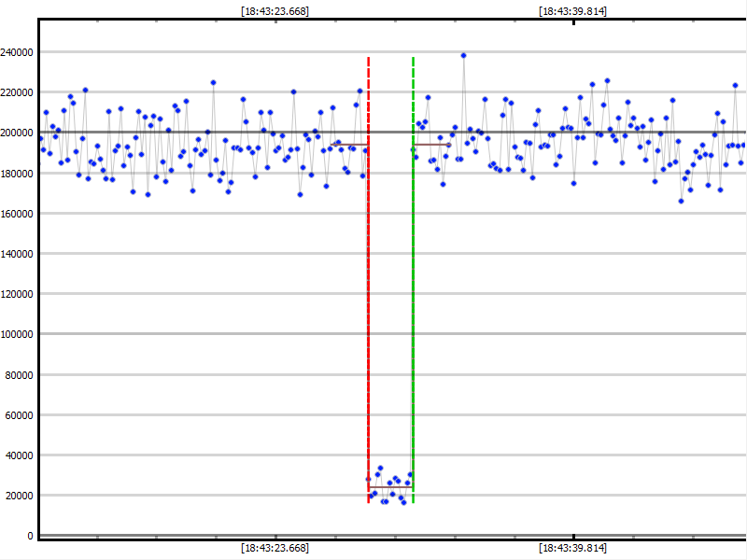Click the green dashed vertical cursor line
Screen dimensions: 747x560
(413, 280)
